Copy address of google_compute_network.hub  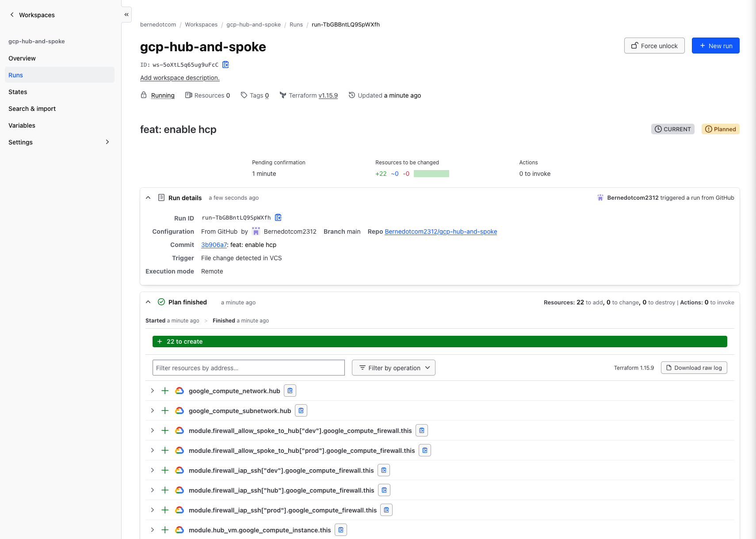290,391
